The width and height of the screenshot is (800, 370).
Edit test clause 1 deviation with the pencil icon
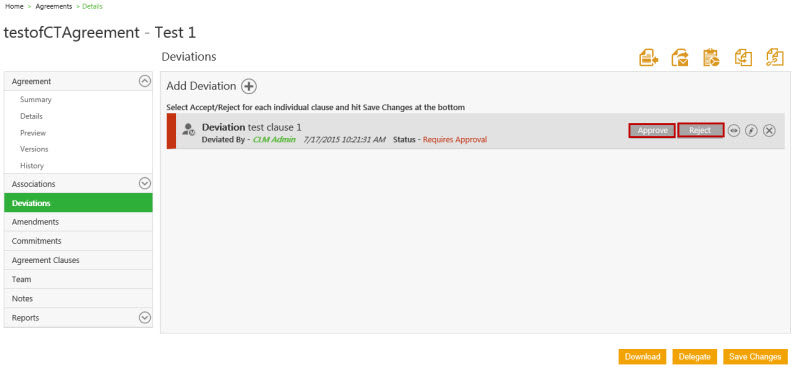tap(751, 131)
